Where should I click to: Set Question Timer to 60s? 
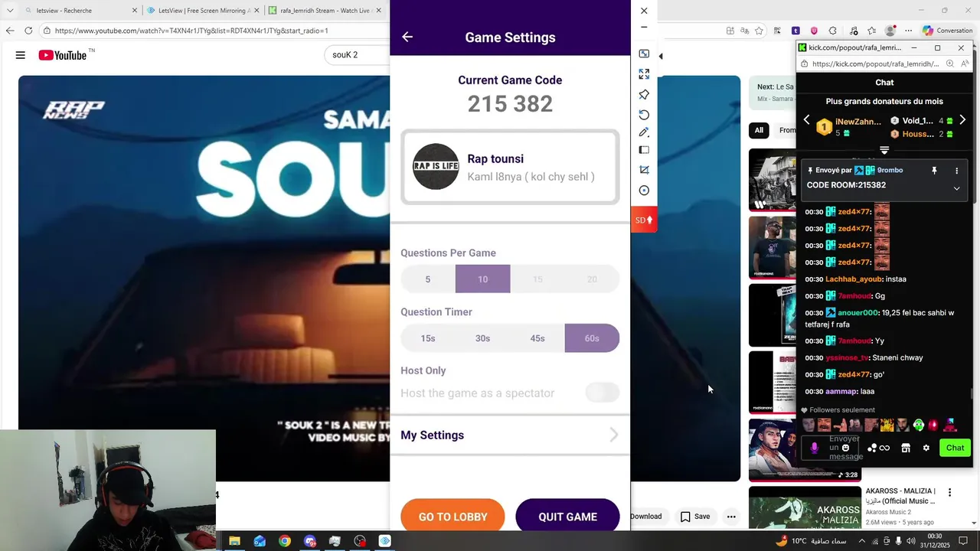592,338
